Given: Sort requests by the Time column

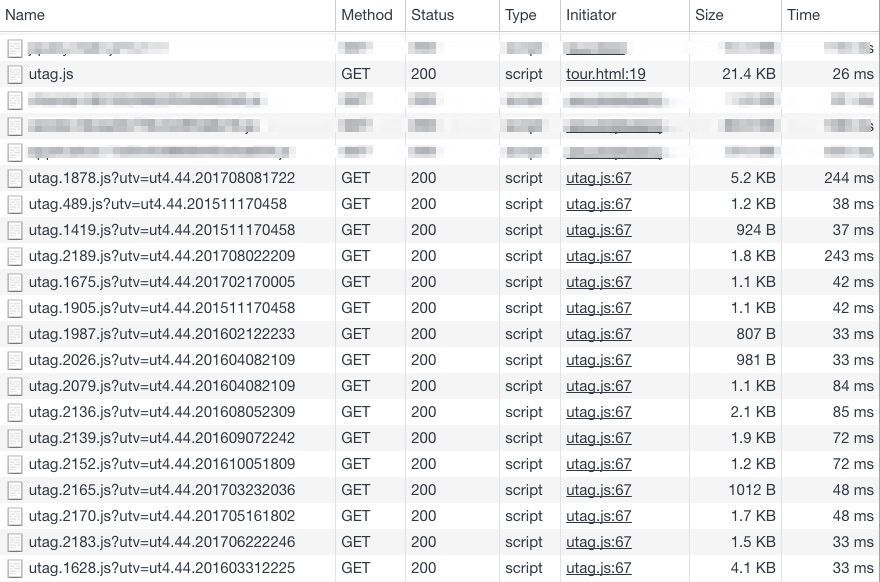Looking at the screenshot, I should [803, 15].
